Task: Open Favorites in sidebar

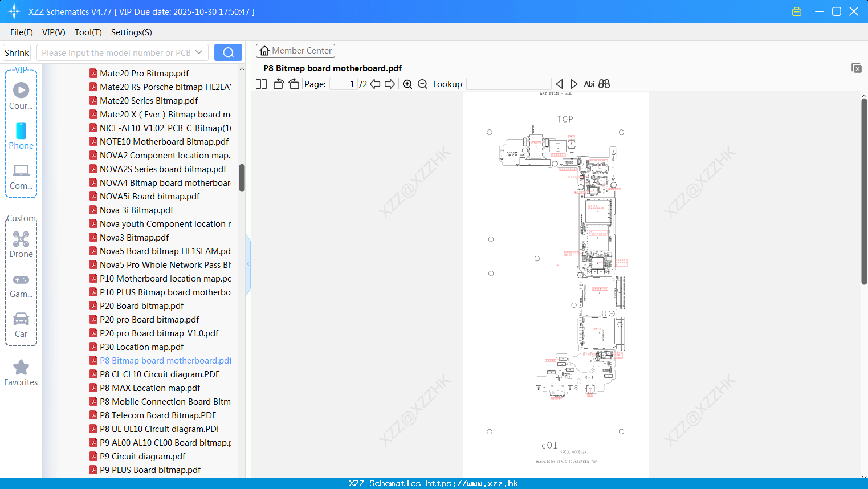Action: (21, 373)
